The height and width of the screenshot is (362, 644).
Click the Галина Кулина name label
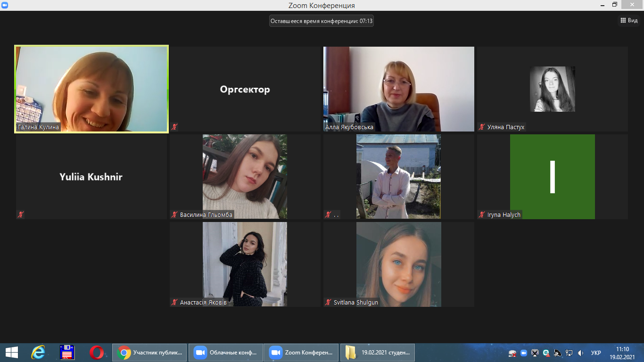pos(39,127)
